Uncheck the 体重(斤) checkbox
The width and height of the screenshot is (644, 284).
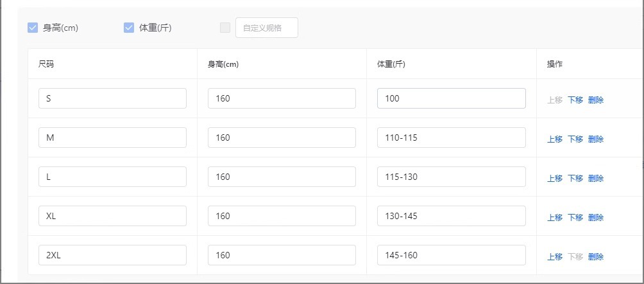[129, 28]
